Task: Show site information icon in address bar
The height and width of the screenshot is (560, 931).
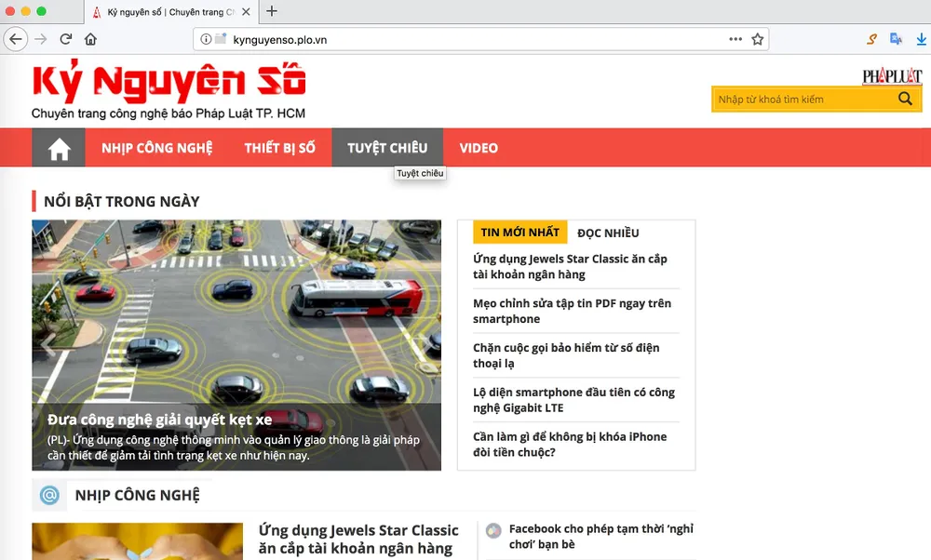Action: click(x=206, y=39)
